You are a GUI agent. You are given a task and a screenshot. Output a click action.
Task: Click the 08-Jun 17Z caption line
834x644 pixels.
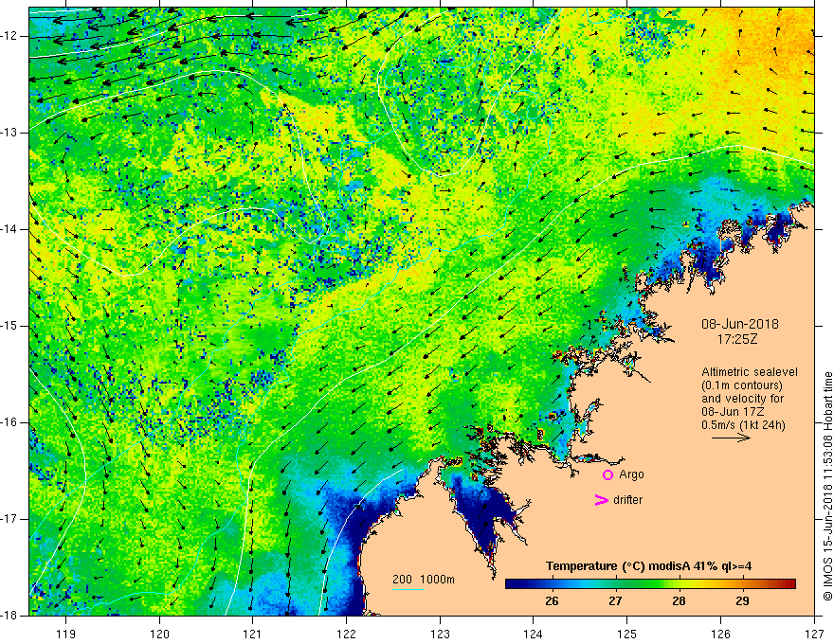click(x=735, y=412)
